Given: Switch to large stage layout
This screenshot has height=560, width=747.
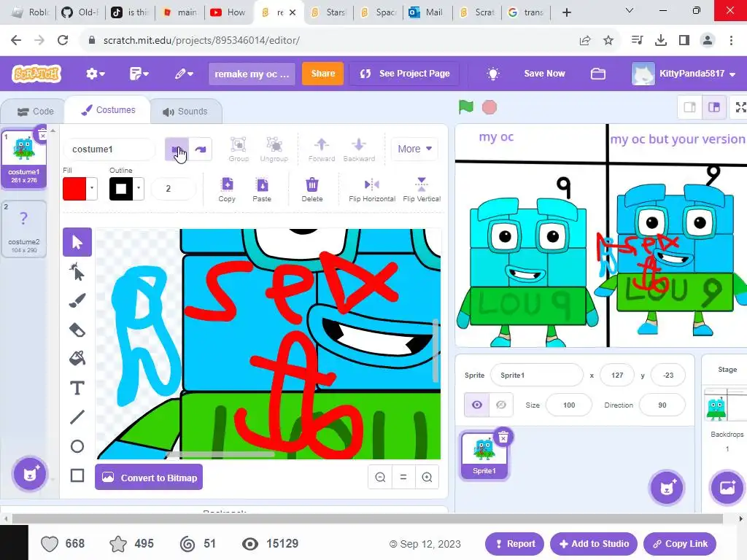Looking at the screenshot, I should pyautogui.click(x=714, y=107).
